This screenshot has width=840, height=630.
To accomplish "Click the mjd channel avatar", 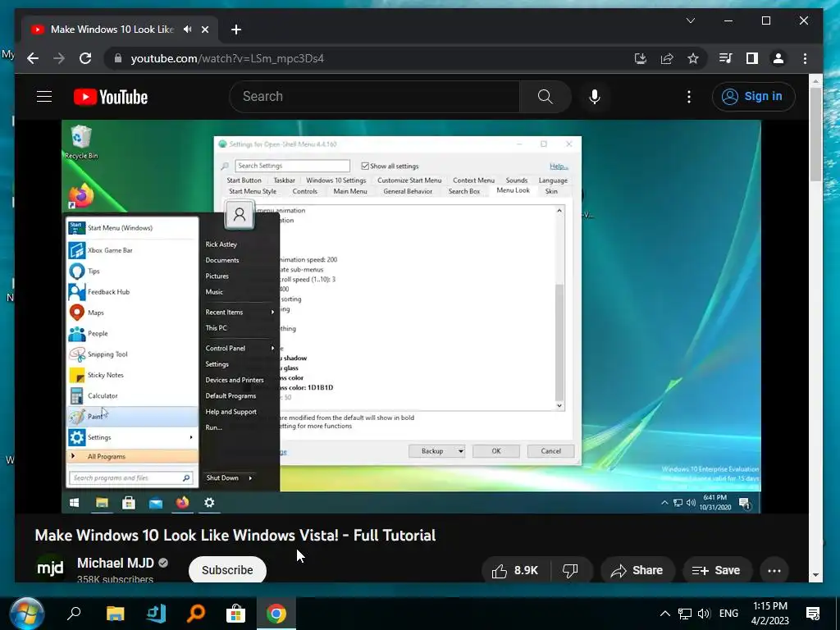I will click(x=50, y=568).
